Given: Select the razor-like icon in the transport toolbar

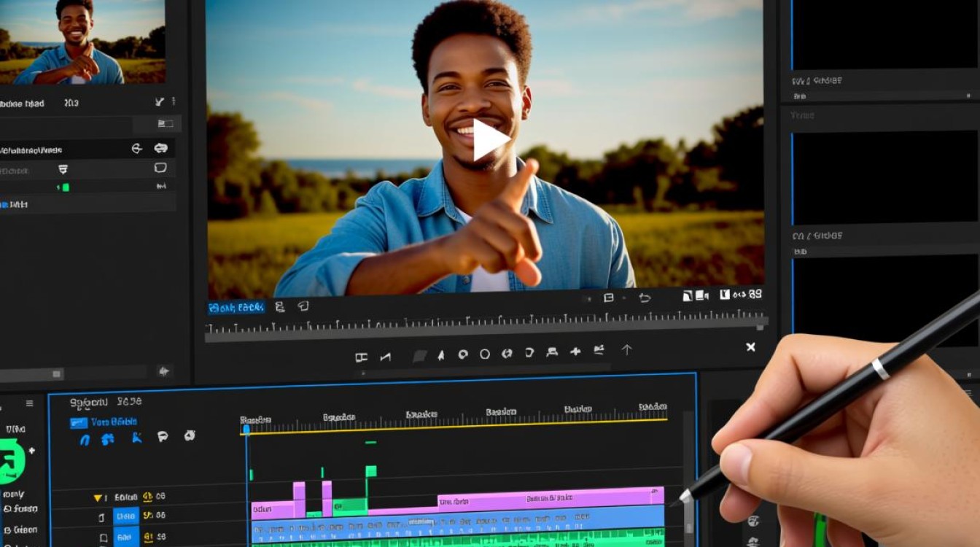Looking at the screenshot, I should pyautogui.click(x=386, y=357).
